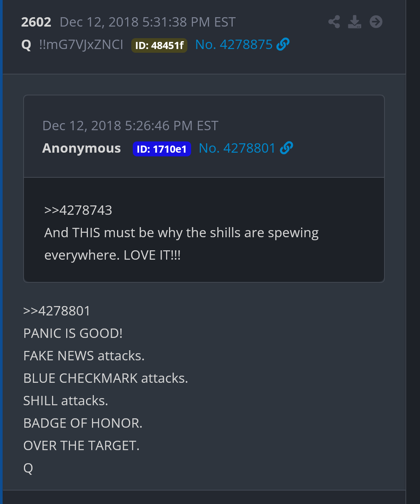Open quoted post link No. 4278801
The height and width of the screenshot is (504, 420).
tap(237, 148)
